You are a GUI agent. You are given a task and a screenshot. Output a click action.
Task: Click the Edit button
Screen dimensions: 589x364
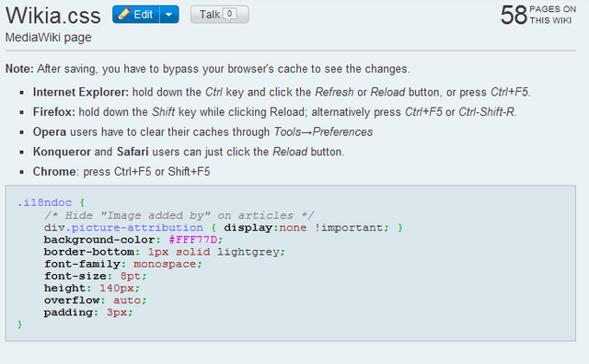[136, 15]
